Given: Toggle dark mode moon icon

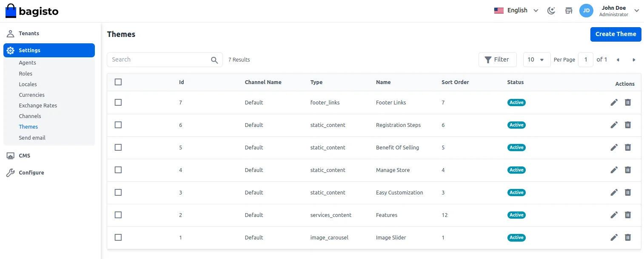Looking at the screenshot, I should tap(551, 11).
